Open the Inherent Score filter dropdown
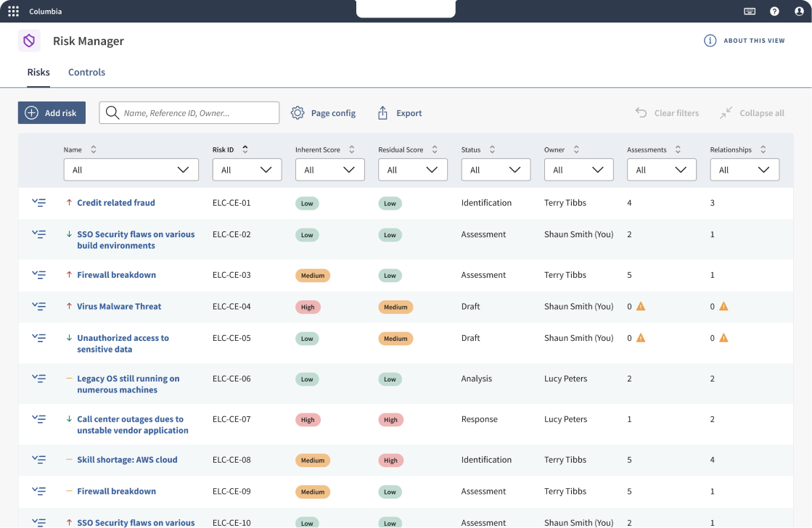The height and width of the screenshot is (528, 812). [x=330, y=170]
